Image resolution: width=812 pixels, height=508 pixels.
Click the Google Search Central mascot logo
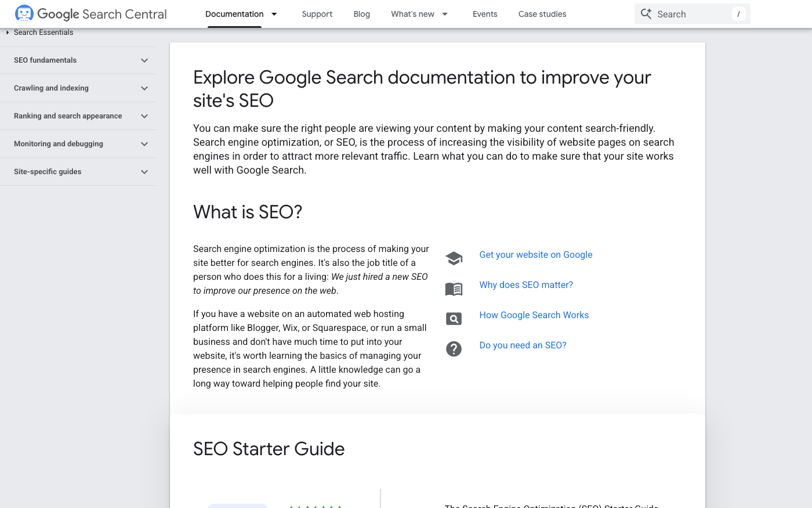click(x=24, y=14)
